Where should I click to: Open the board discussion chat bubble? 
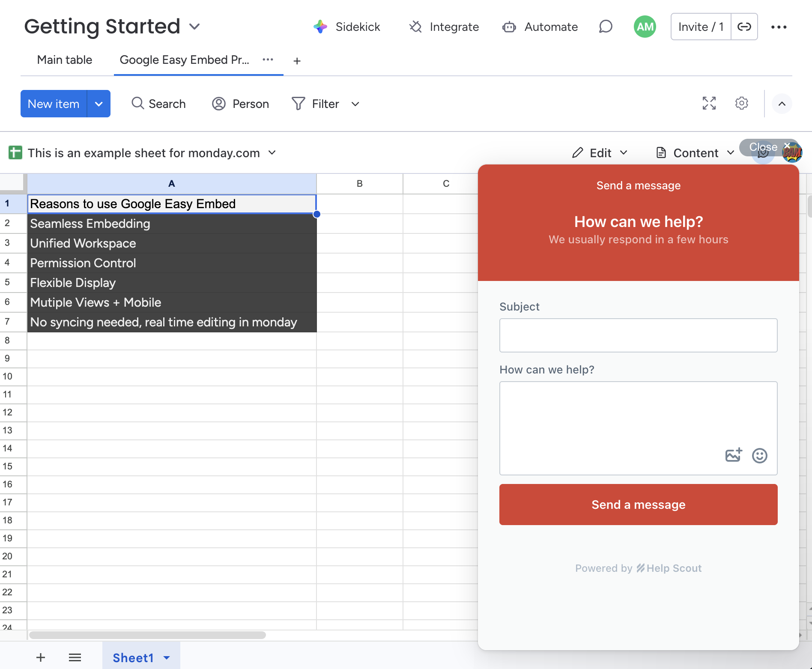pos(606,27)
